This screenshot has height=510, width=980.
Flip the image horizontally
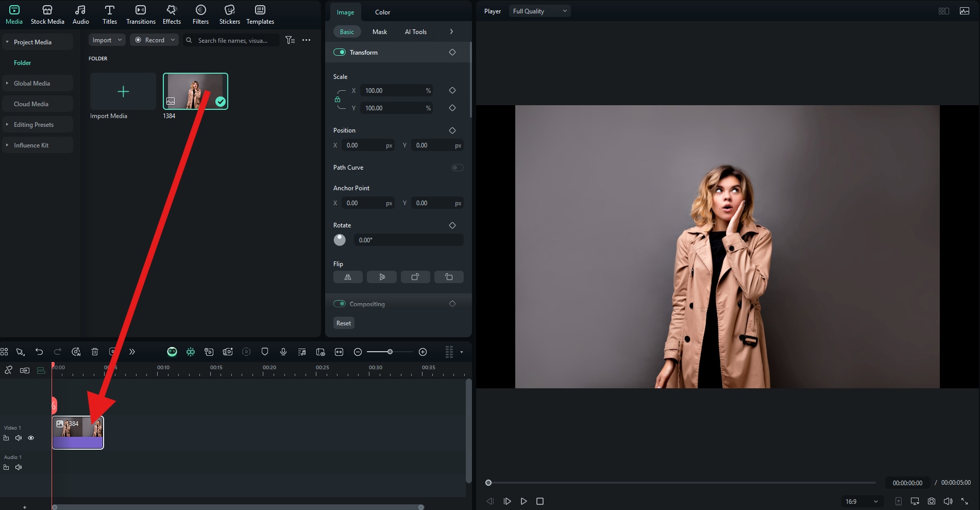click(x=348, y=277)
